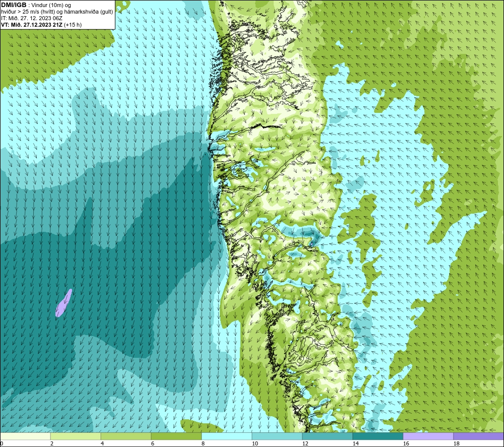Click the legend scale label '8'
This screenshot has width=504, height=447.
[x=203, y=443]
